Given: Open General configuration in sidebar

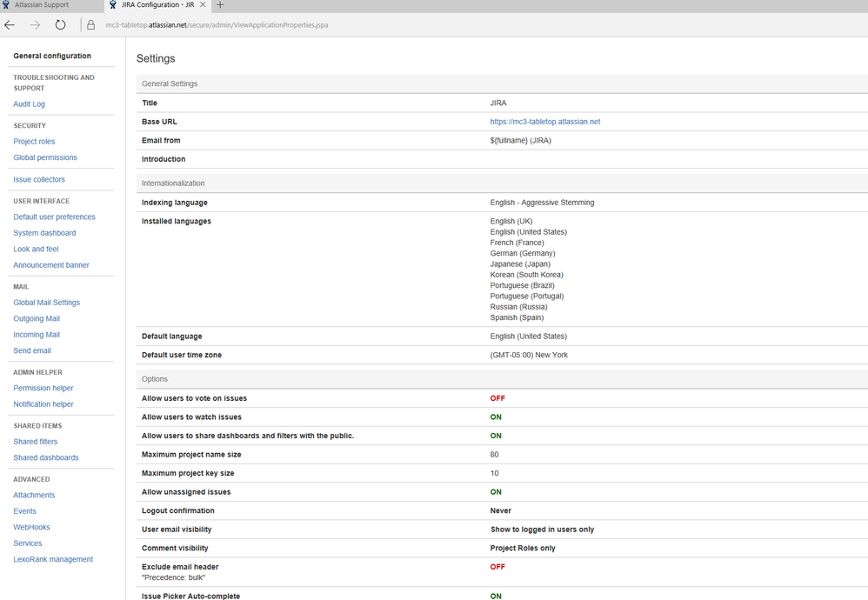Looking at the screenshot, I should coord(52,56).
